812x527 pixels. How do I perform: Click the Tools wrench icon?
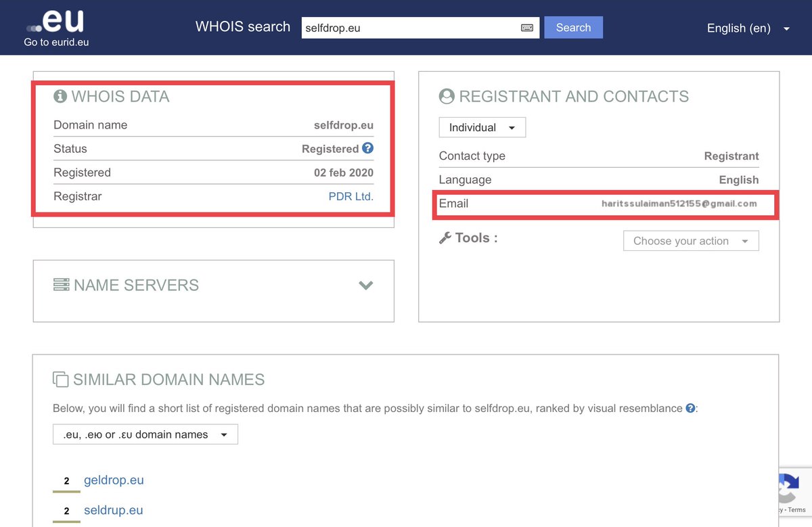(x=445, y=238)
